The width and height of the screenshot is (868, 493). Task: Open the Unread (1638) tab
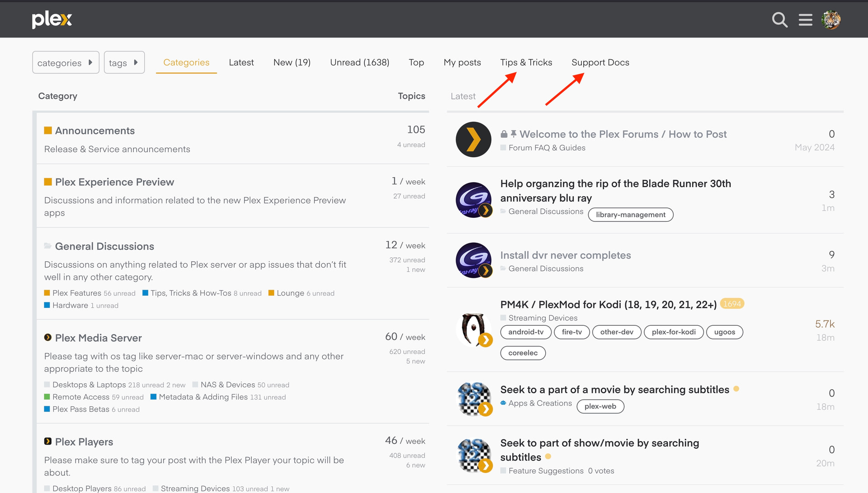pos(359,62)
